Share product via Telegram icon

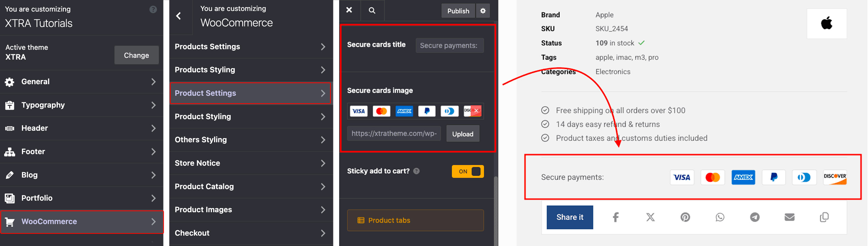tap(754, 217)
